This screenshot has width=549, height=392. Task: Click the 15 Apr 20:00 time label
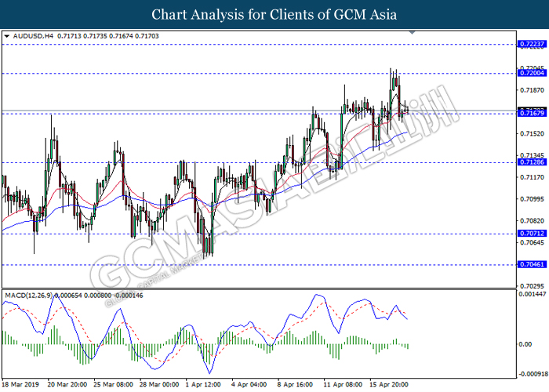pos(389,385)
